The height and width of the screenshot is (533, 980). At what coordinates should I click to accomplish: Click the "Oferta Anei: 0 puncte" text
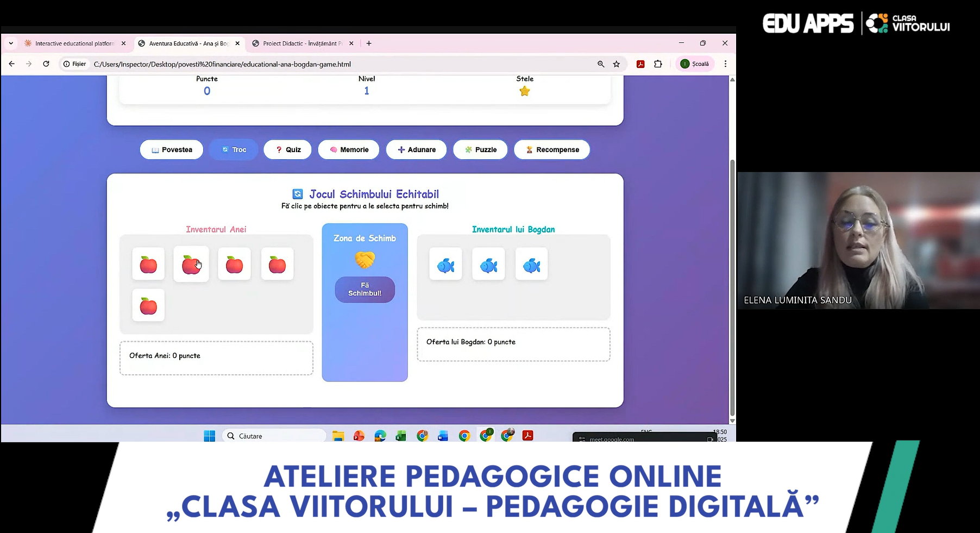click(165, 356)
